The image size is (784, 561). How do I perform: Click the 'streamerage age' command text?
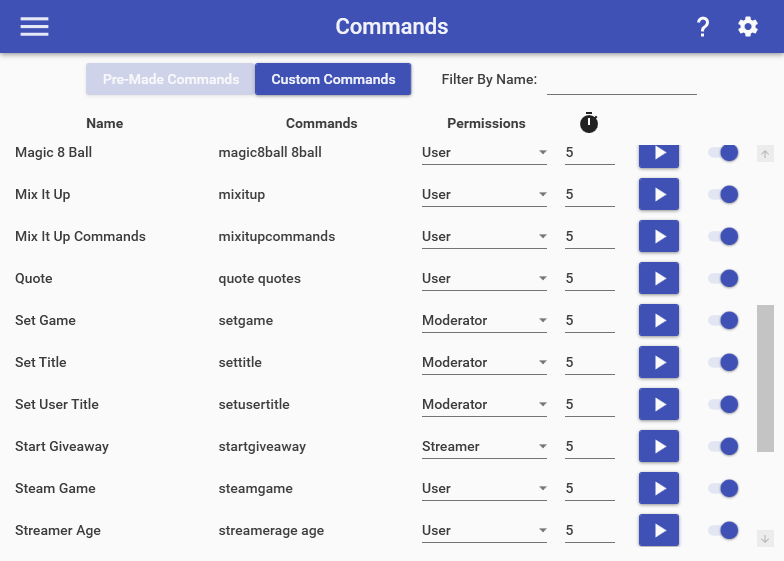pos(271,530)
